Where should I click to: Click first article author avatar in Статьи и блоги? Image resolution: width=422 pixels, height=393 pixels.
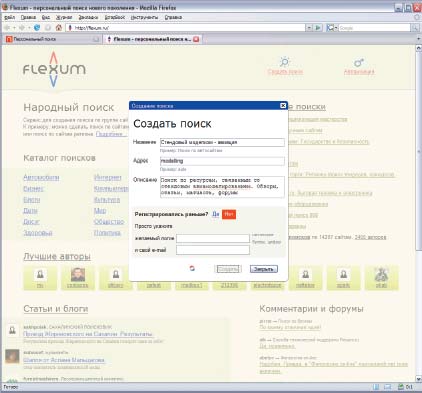pyautogui.click(x=12, y=330)
